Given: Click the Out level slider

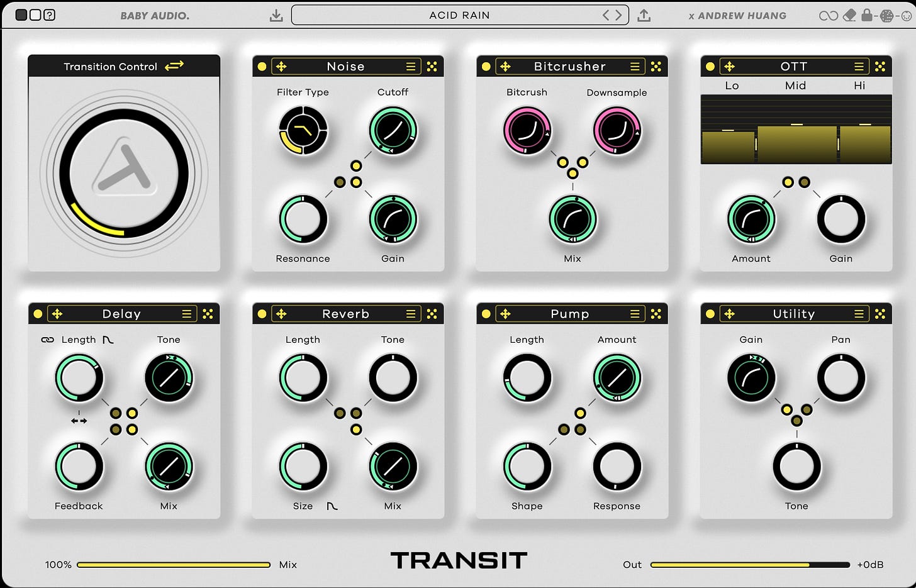Looking at the screenshot, I should [x=751, y=565].
